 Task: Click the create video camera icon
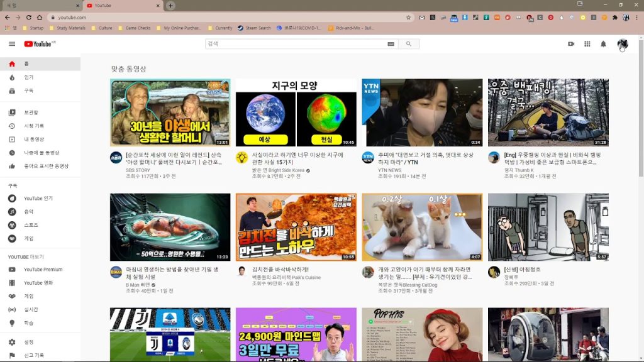coord(571,44)
